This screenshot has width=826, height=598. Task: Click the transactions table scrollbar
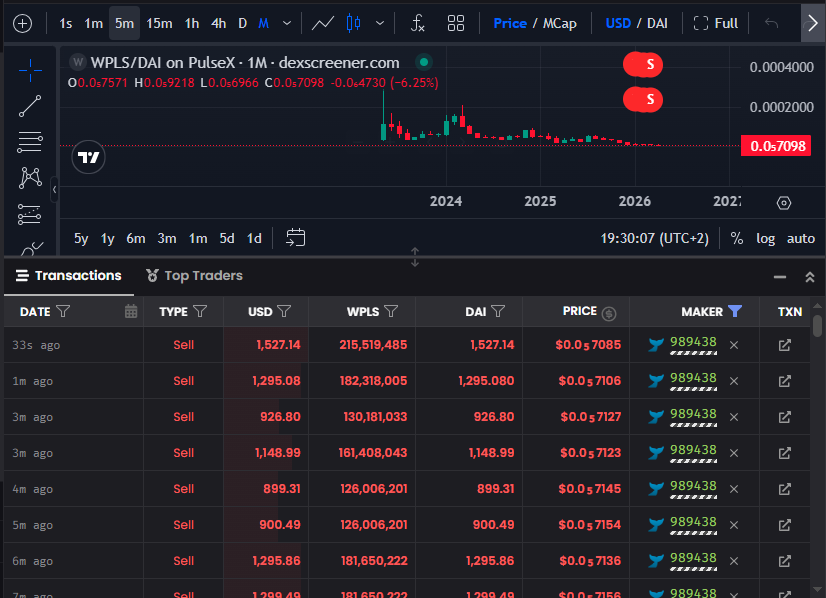(x=817, y=326)
